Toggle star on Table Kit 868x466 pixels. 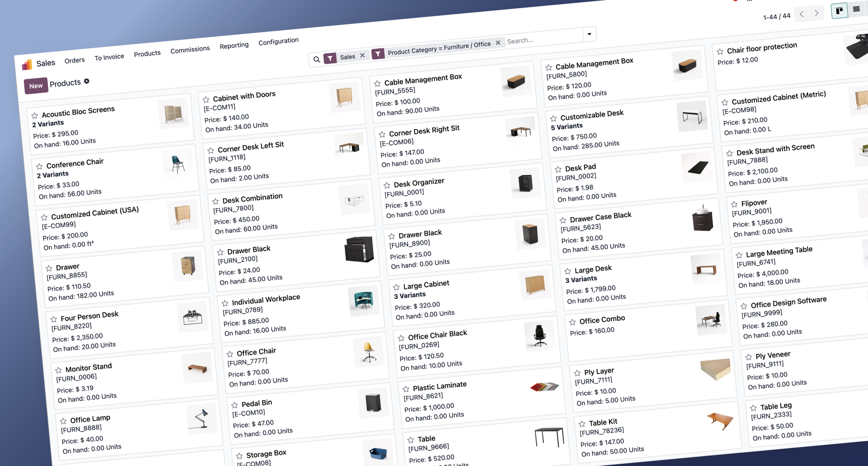coord(582,424)
